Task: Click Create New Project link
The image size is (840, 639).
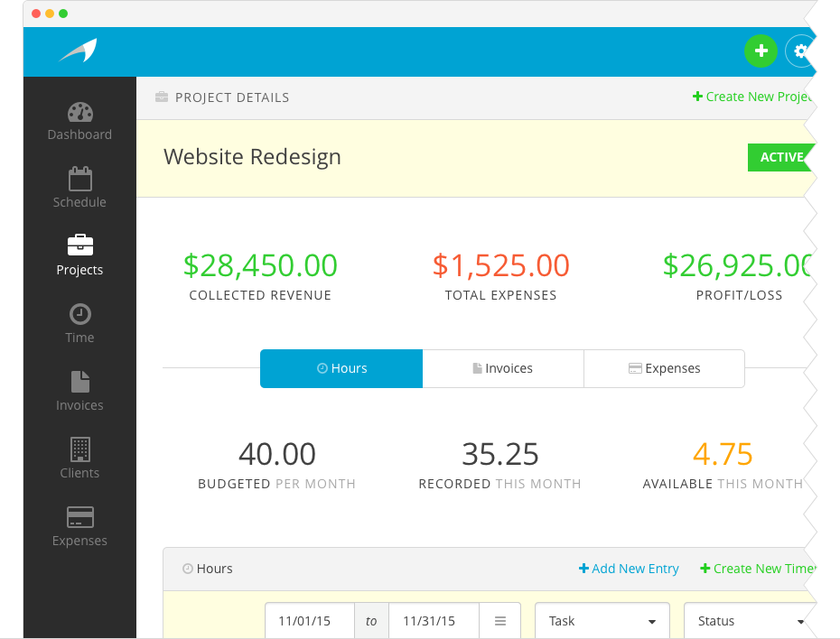Action: (x=752, y=97)
